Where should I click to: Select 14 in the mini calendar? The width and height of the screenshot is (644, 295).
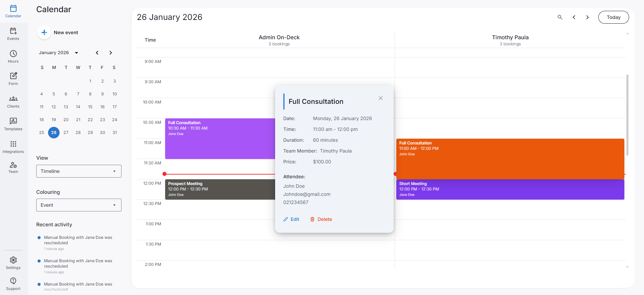[78, 107]
